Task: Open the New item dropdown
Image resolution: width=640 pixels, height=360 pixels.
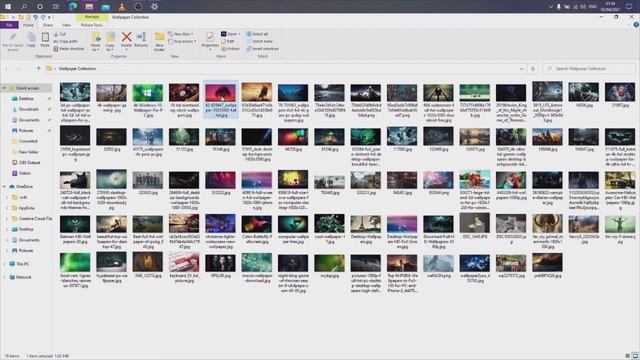Action: tap(181, 34)
